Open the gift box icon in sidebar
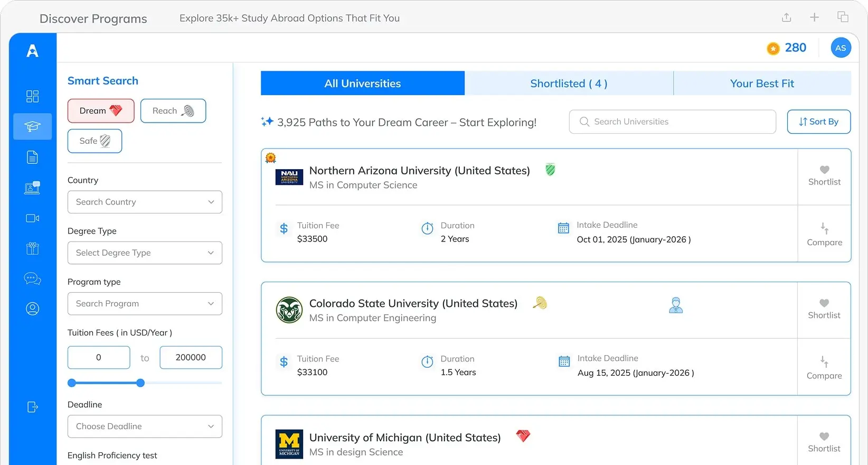Screen dimensions: 868x465 32,248
